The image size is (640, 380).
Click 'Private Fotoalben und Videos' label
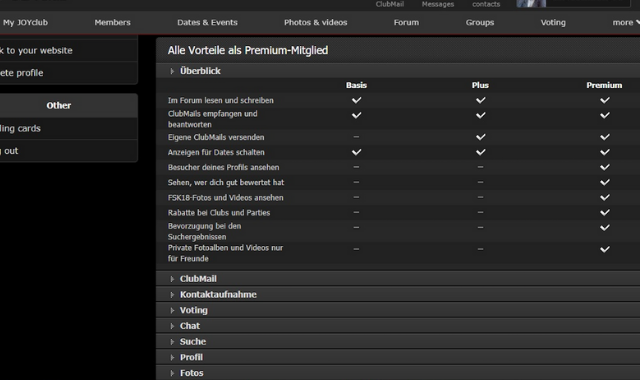[x=225, y=253]
